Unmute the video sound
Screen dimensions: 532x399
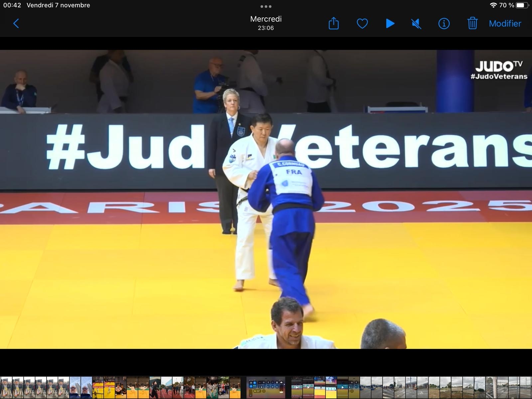[416, 24]
